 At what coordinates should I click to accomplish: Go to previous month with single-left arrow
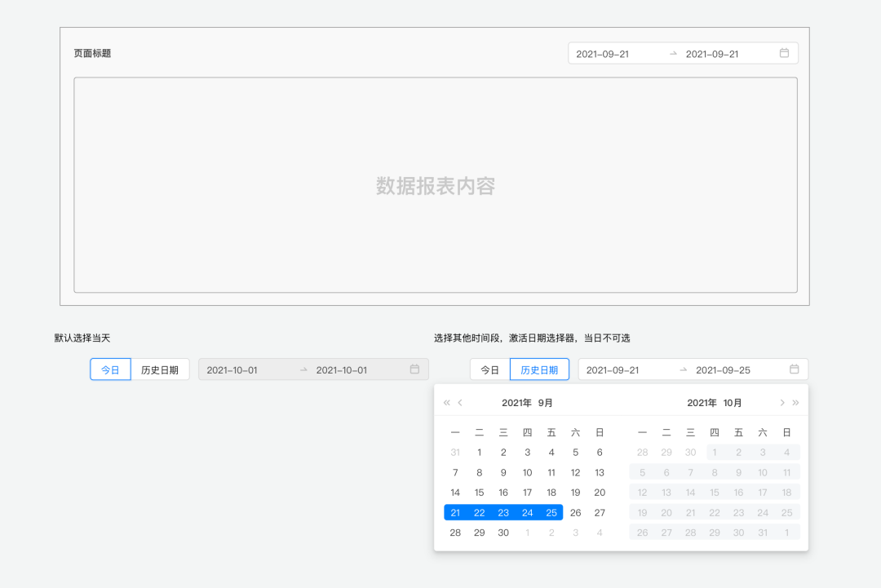pyautogui.click(x=460, y=403)
